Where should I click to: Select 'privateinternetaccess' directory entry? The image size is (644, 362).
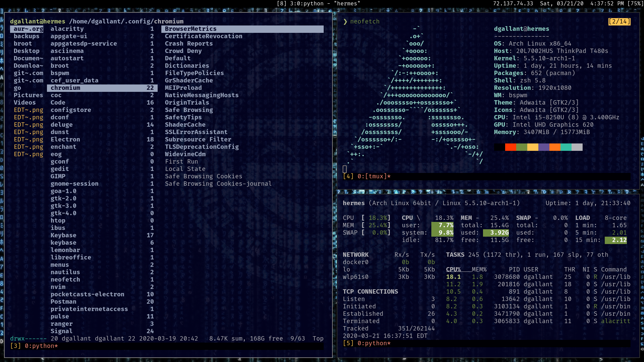102,309
